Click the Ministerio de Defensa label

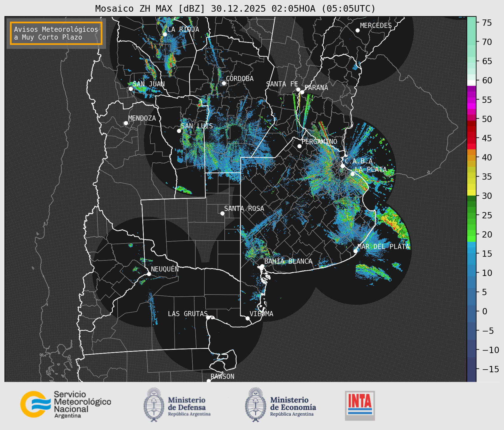pos(189,406)
